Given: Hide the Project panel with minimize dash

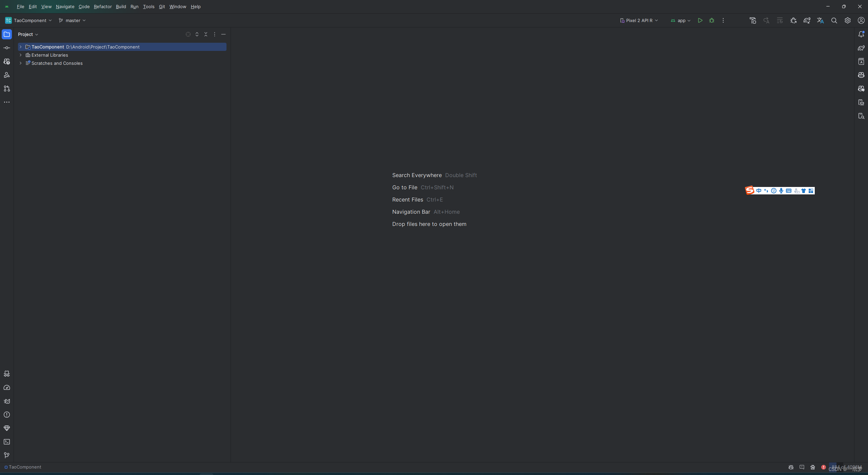Looking at the screenshot, I should click(x=223, y=34).
